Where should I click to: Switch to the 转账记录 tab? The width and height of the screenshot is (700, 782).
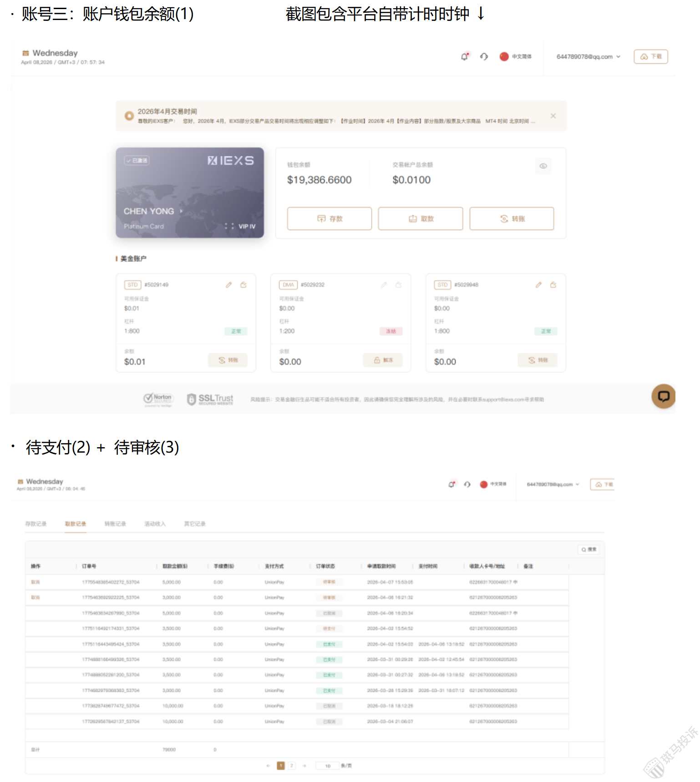coord(115,524)
